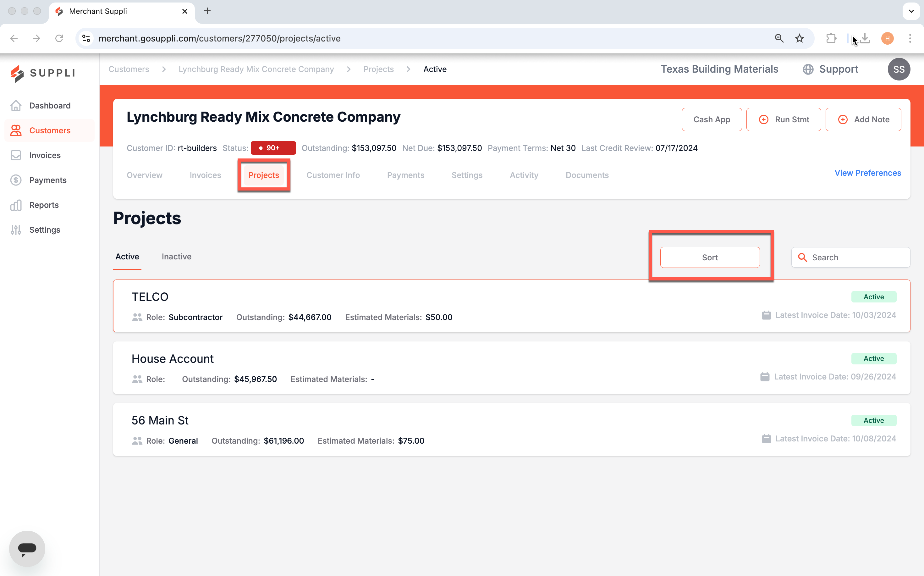The height and width of the screenshot is (576, 924).
Task: Bookmark page with the star icon
Action: [x=800, y=38]
